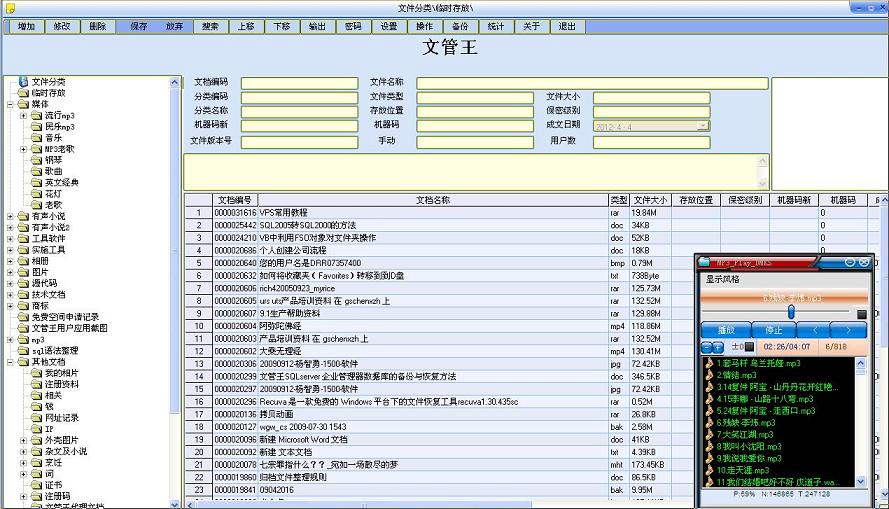Click the 免费空间申请记录 folder icon

click(x=23, y=317)
